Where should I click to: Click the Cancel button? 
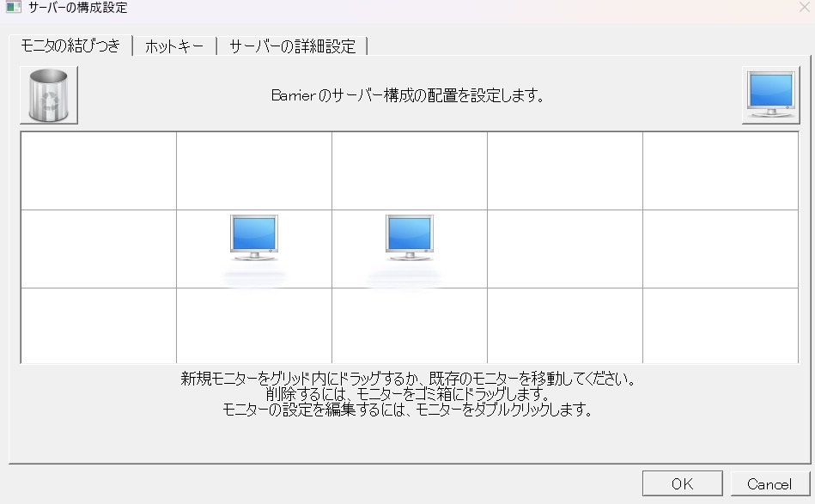pos(769,483)
